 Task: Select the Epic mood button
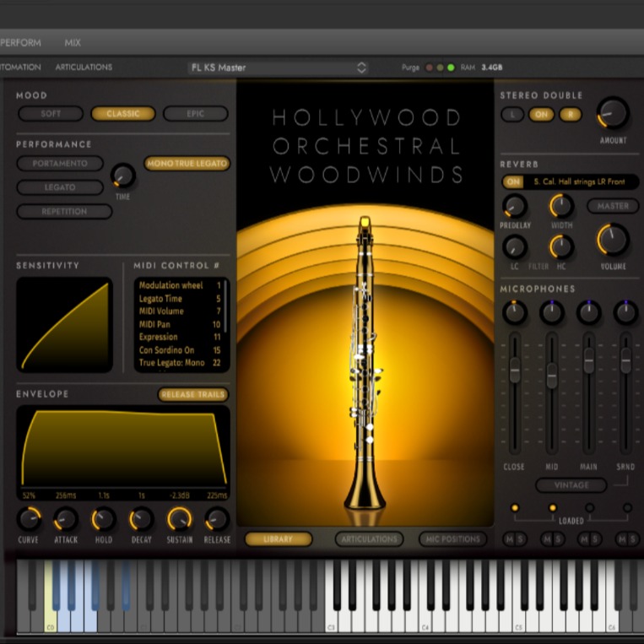(x=195, y=114)
